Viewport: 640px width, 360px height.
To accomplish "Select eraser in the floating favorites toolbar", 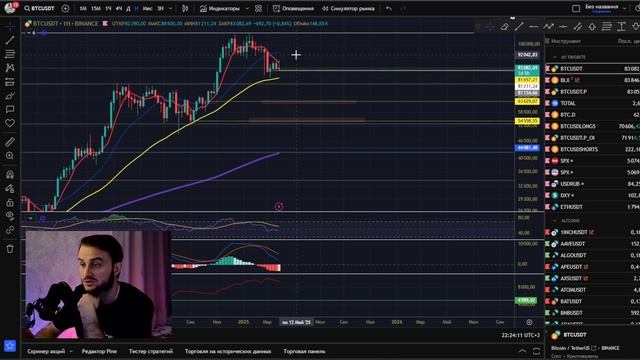I will [x=504, y=27].
